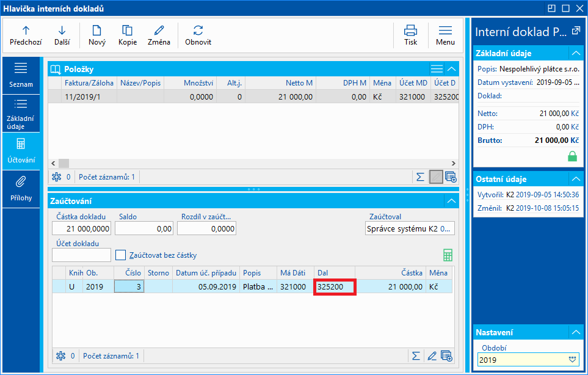Click the Účet MD column header
The width and height of the screenshot is (588, 375).
tap(413, 83)
